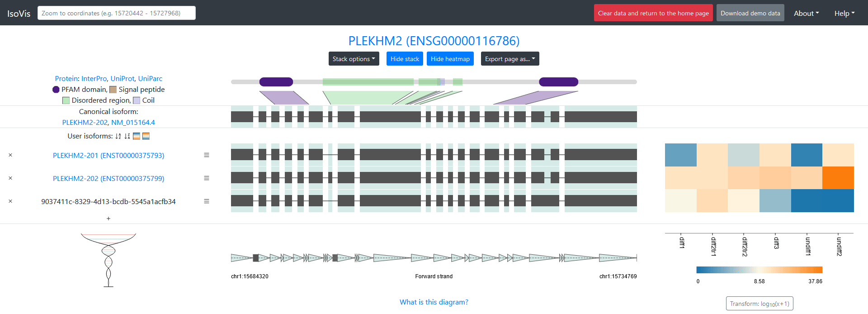Toggle the heatmap with Hide heatmap
Screen dimensions: 868x314
450,59
